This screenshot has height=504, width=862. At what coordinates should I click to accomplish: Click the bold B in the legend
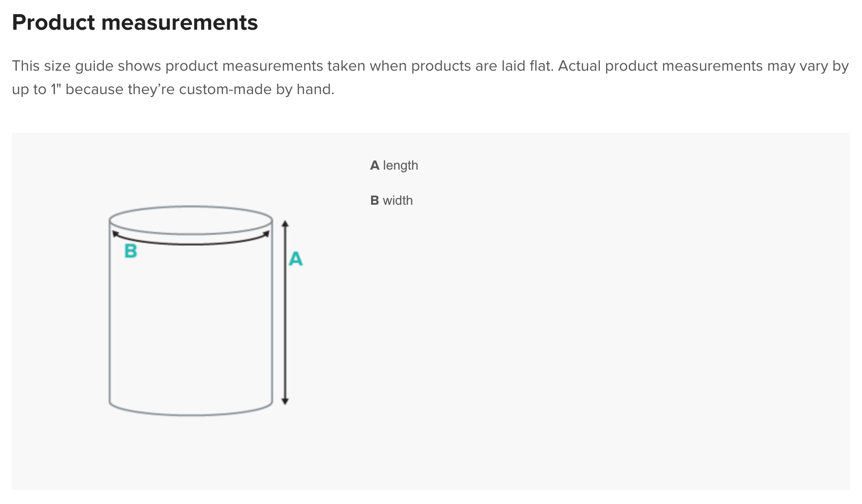[x=374, y=201]
